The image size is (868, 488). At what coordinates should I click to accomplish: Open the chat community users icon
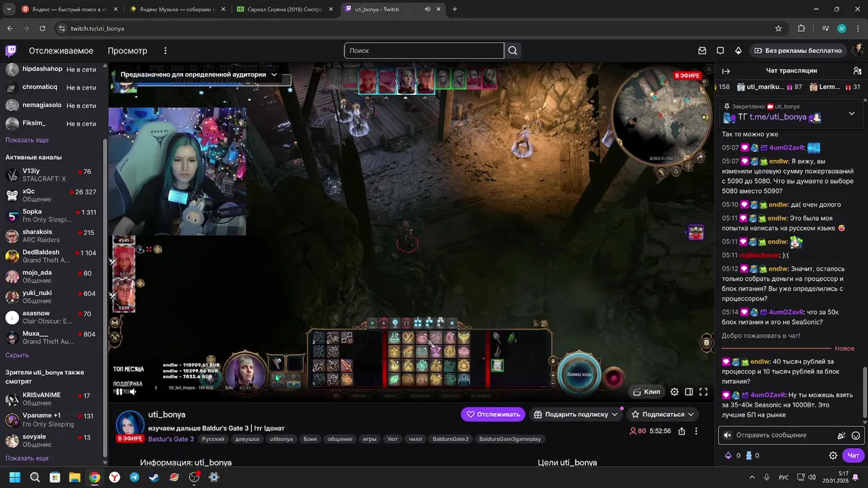tap(857, 71)
